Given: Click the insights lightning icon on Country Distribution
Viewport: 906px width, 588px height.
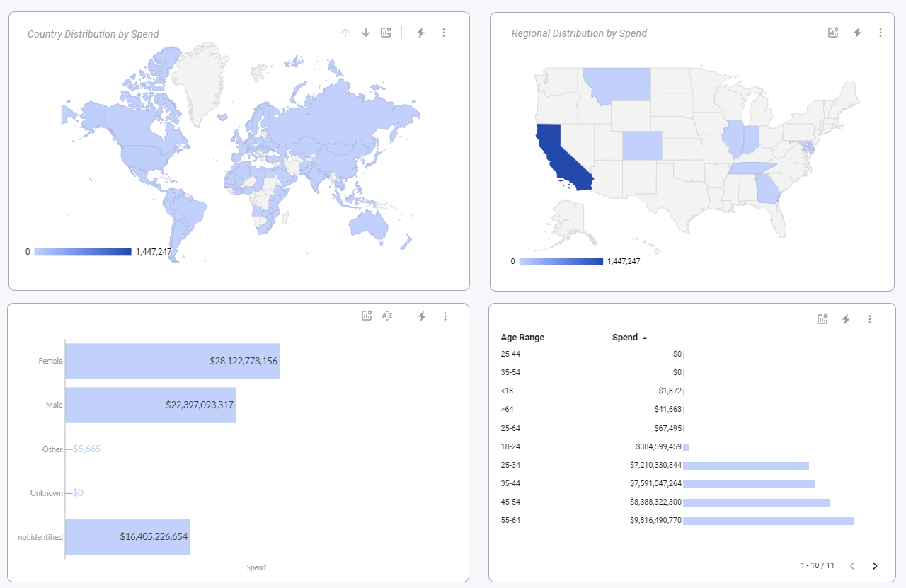Looking at the screenshot, I should (420, 32).
